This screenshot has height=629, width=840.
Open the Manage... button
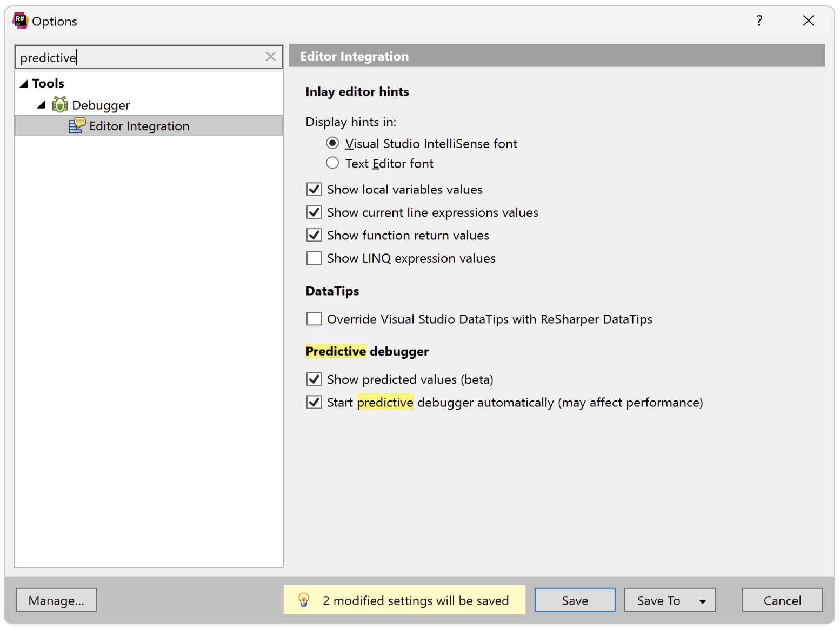coord(56,600)
